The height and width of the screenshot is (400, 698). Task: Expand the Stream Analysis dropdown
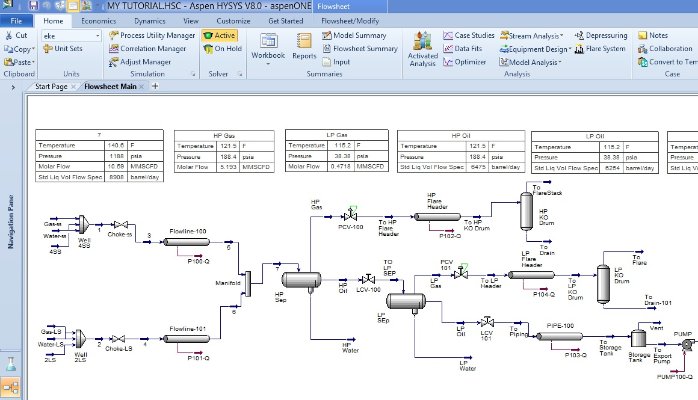coord(562,36)
